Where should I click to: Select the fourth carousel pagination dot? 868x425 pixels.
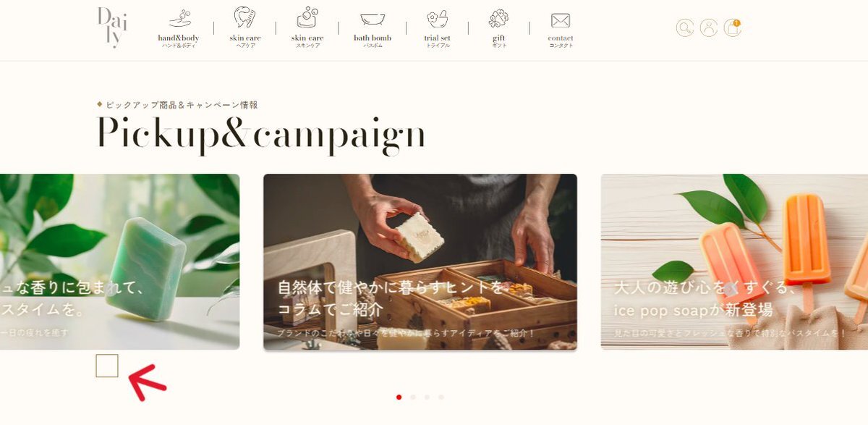click(x=441, y=397)
